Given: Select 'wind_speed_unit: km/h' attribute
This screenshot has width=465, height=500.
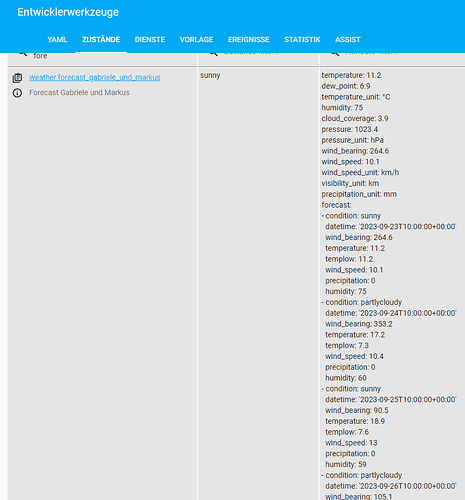Looking at the screenshot, I should tap(360, 172).
